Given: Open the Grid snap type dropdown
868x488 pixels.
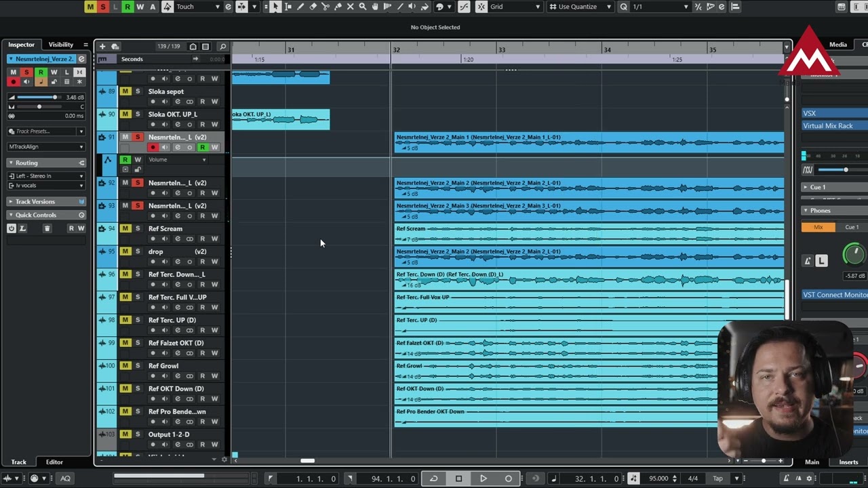Looking at the screenshot, I should (x=515, y=7).
